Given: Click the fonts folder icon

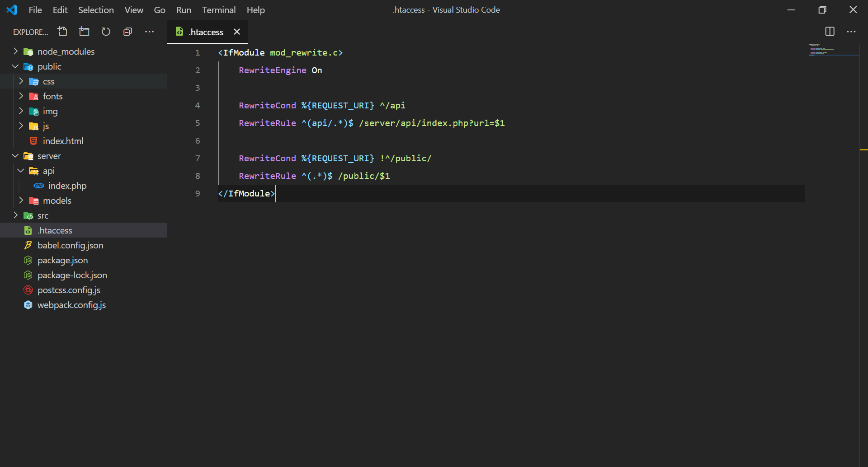Looking at the screenshot, I should [33, 96].
